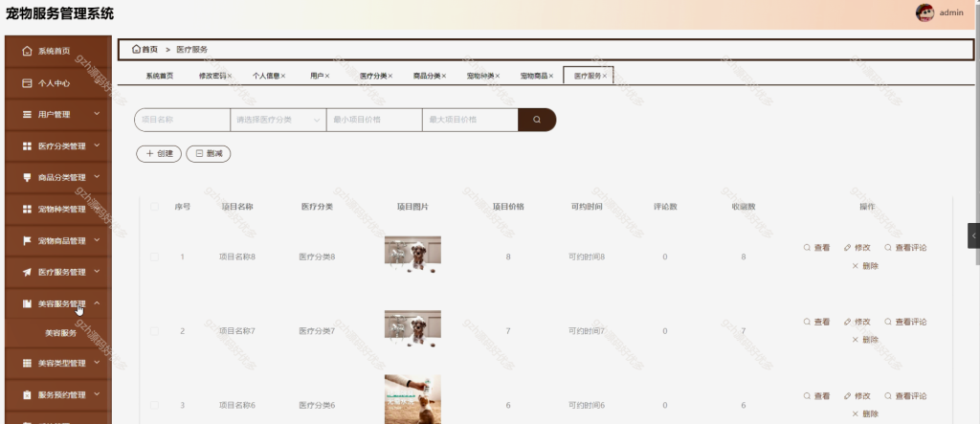Click the search magnifier button
Image resolution: width=980 pixels, height=424 pixels.
[537, 120]
